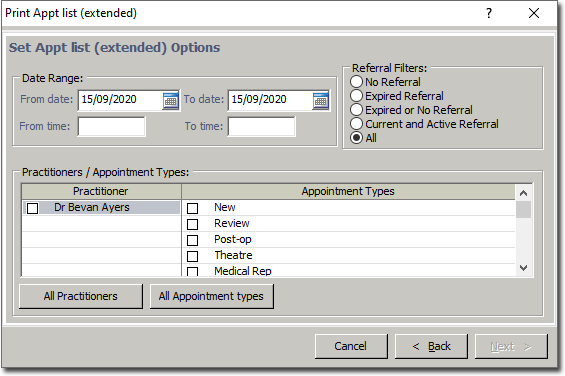Click the All Appointment types button

click(x=212, y=296)
